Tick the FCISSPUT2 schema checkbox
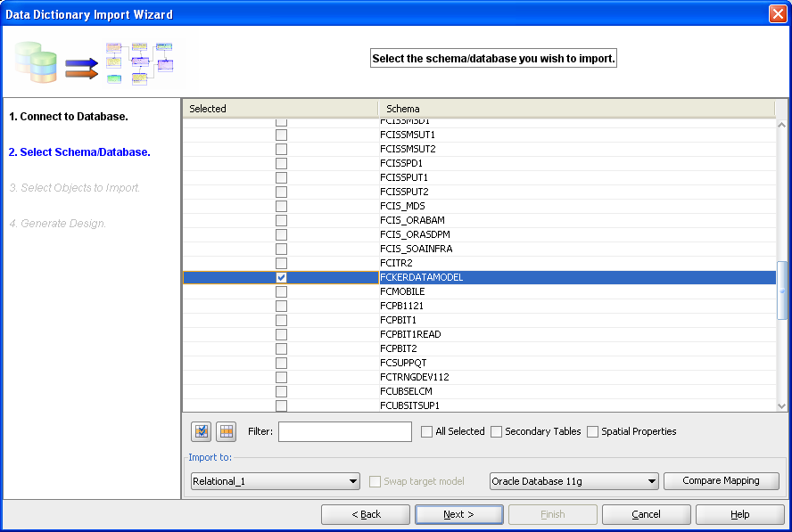The width and height of the screenshot is (792, 532). coord(281,192)
